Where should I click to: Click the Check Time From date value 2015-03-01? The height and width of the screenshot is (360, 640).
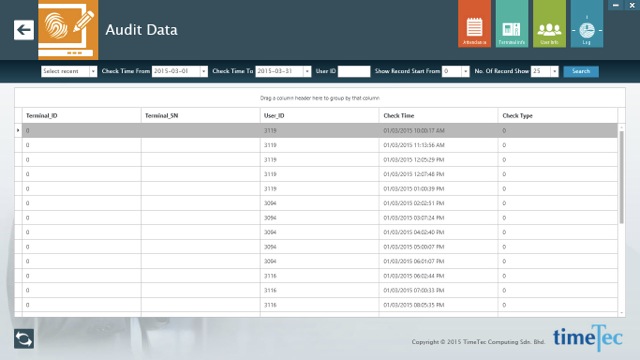click(171, 71)
